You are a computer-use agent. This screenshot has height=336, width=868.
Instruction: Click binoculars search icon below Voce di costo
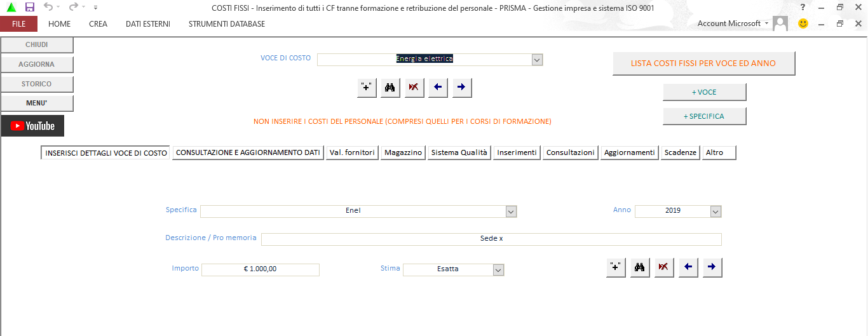pyautogui.click(x=390, y=88)
